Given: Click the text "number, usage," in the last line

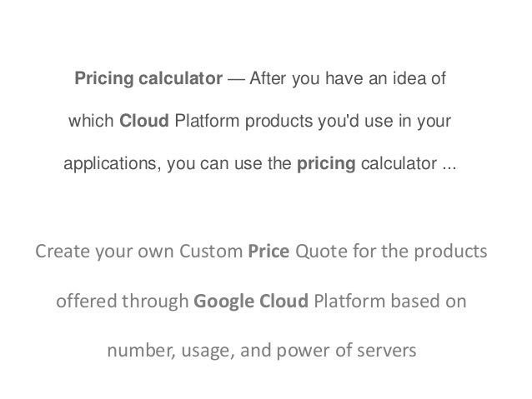Looking at the screenshot, I should 168,351.
